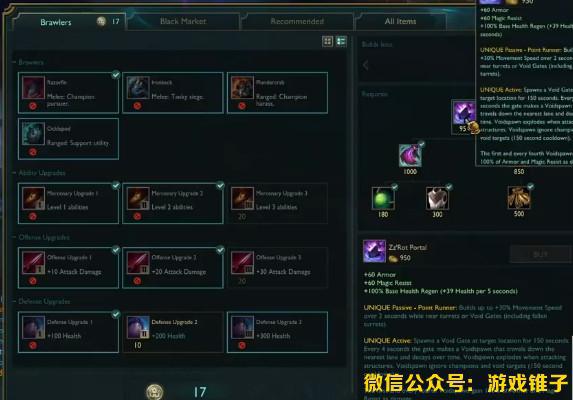Collapse the Offense Upgrades section

(41, 237)
